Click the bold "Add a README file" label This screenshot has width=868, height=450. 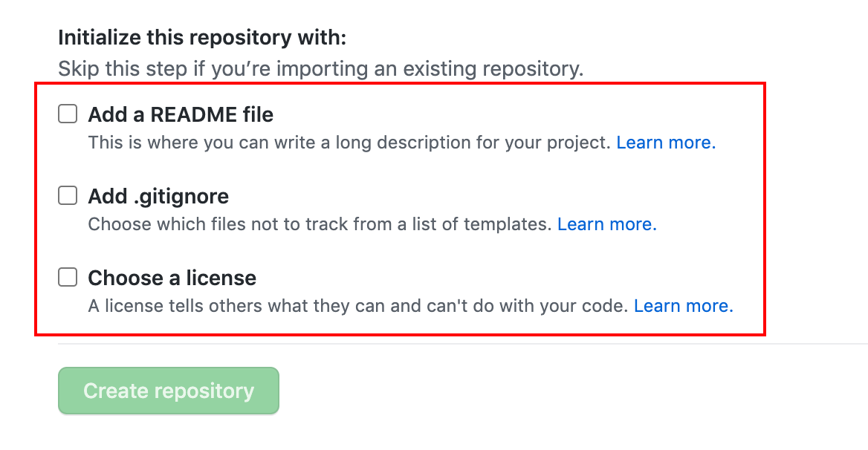[181, 115]
